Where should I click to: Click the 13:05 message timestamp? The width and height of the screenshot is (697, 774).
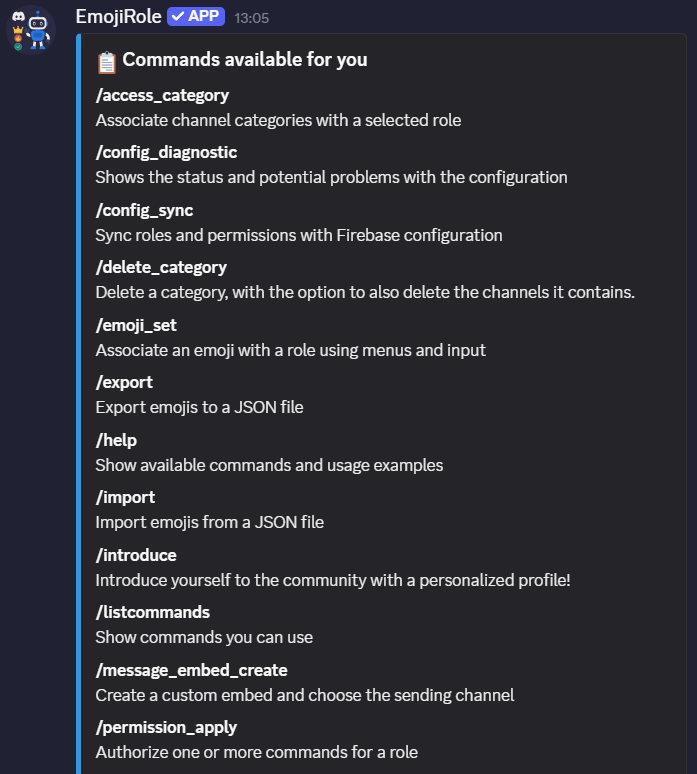[251, 18]
